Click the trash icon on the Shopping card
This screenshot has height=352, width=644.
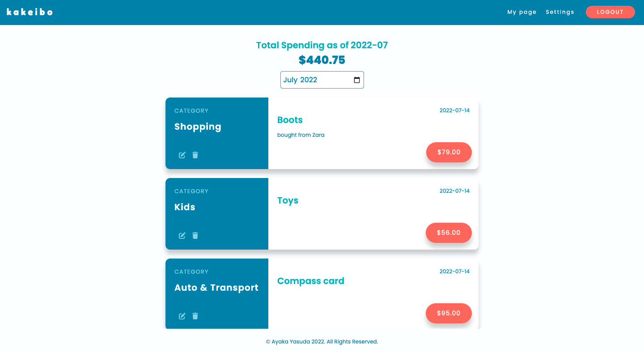[x=195, y=155]
